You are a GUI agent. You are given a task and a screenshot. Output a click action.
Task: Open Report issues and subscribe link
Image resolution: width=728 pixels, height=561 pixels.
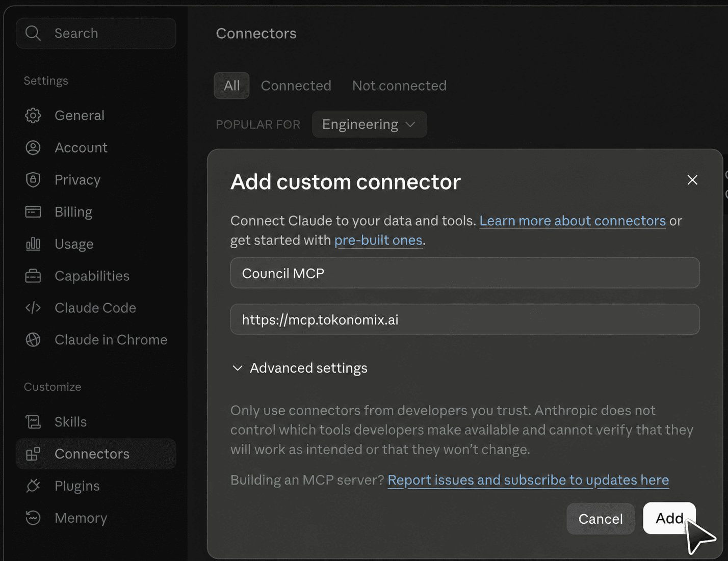[x=528, y=480]
